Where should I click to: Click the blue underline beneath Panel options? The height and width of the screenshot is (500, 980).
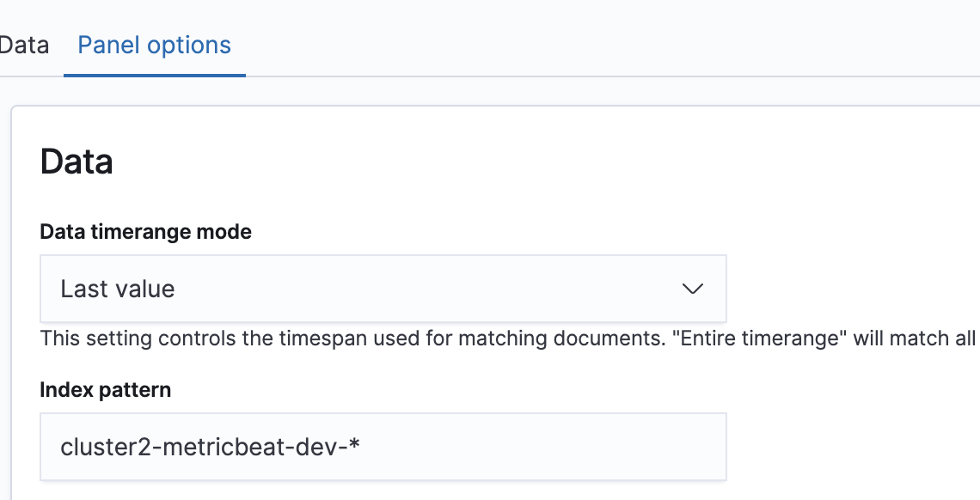(x=155, y=75)
